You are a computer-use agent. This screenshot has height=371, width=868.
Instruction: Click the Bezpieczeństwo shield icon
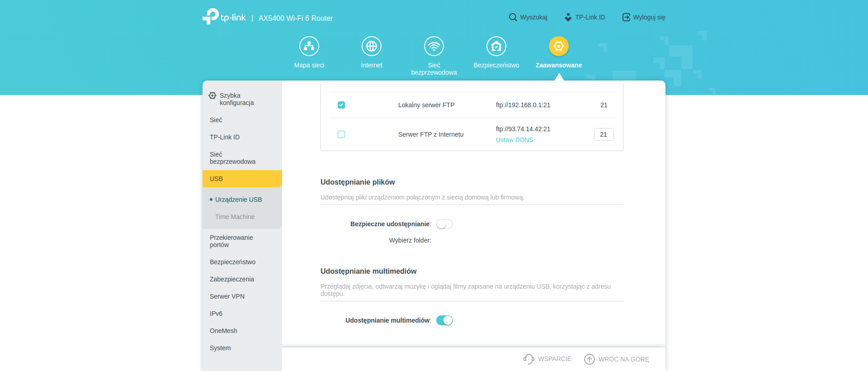click(496, 46)
